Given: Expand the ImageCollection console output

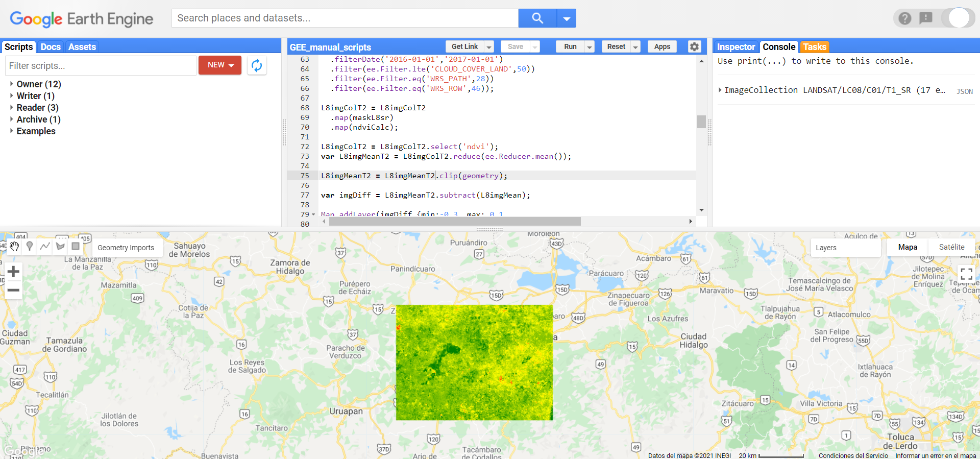Looking at the screenshot, I should pyautogui.click(x=720, y=90).
